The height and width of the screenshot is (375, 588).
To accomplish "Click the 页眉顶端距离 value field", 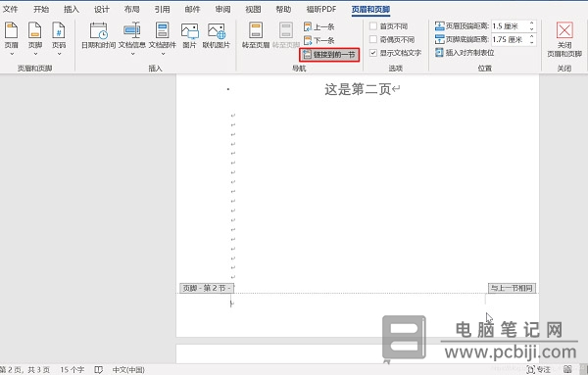I will 510,26.
